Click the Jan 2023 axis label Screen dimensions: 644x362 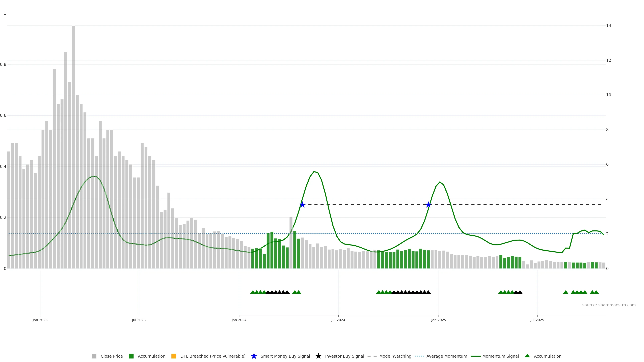pos(40,320)
